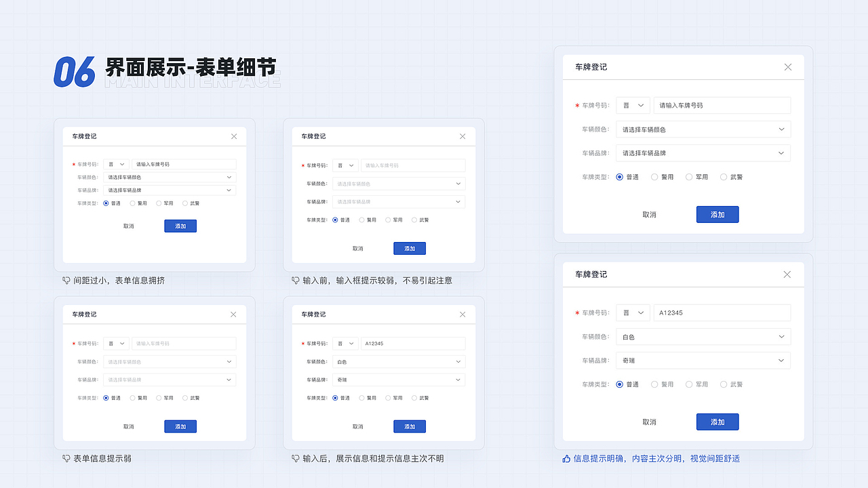
Task: Open 白色 dropdown in small 输入后 dialog
Action: (x=399, y=362)
